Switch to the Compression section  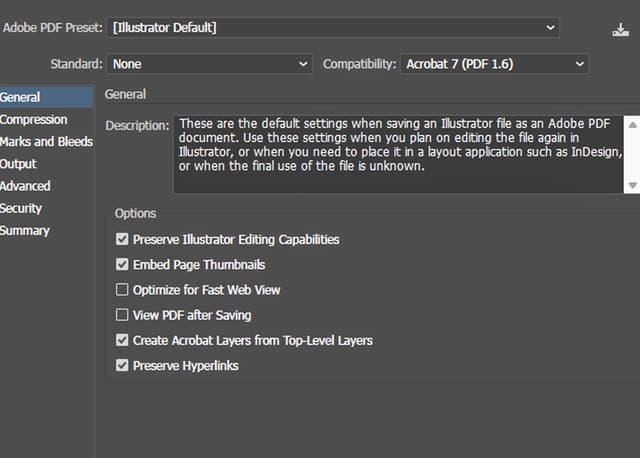[34, 119]
